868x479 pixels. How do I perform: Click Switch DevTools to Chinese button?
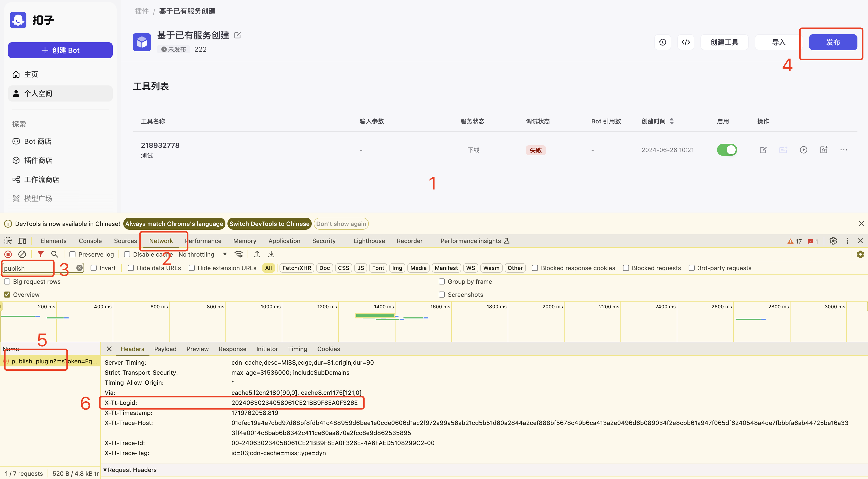pos(269,223)
